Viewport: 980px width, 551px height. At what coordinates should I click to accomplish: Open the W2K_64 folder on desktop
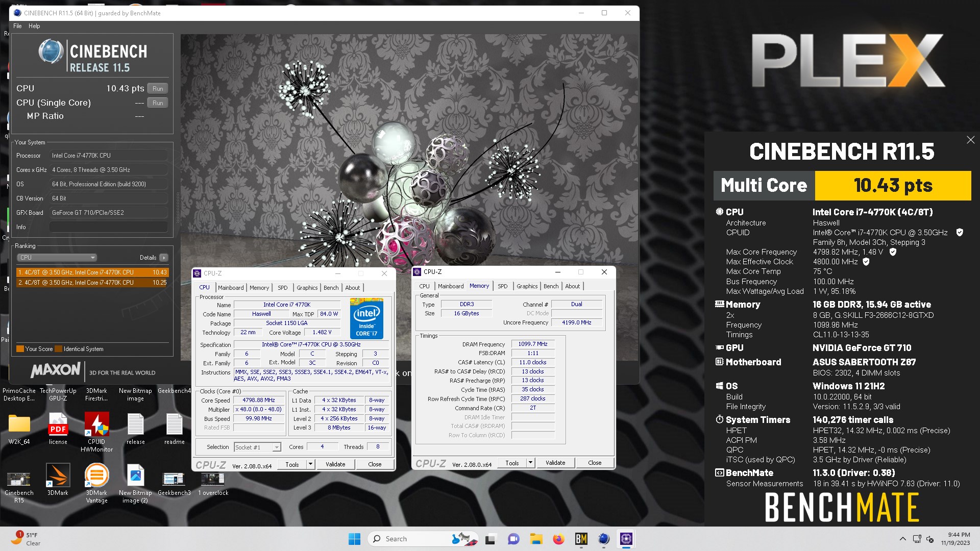coord(19,429)
